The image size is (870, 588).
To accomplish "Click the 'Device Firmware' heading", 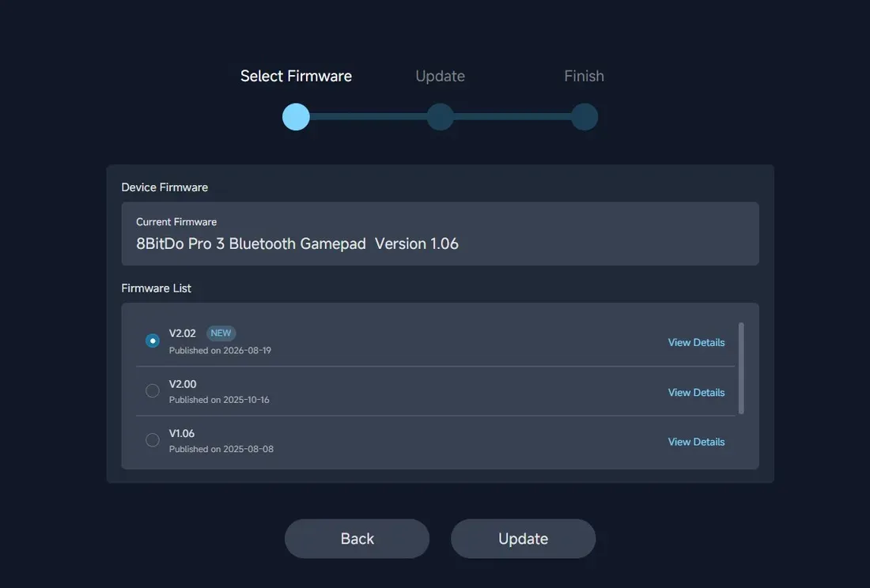I will [165, 187].
